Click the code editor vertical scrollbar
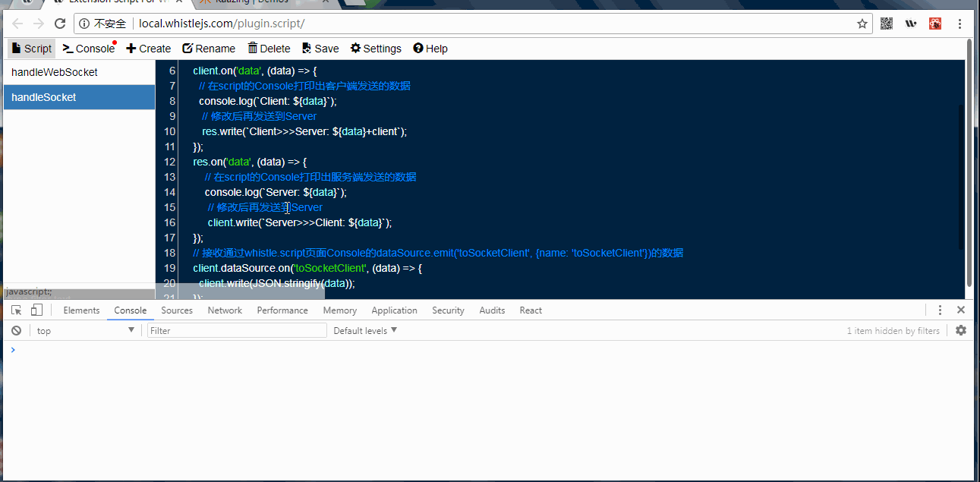Image resolution: width=980 pixels, height=482 pixels. pos(961,177)
